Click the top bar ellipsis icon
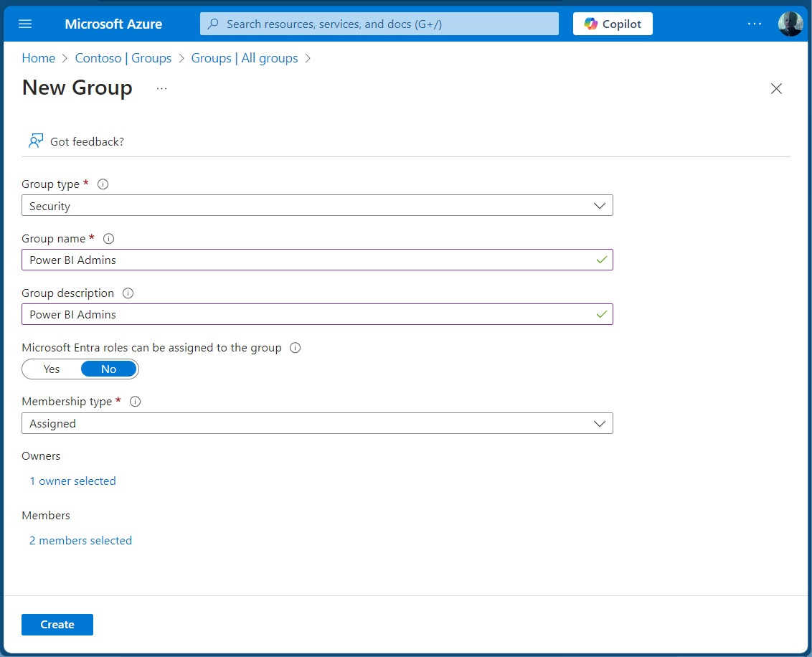This screenshot has width=812, height=657. tap(754, 24)
